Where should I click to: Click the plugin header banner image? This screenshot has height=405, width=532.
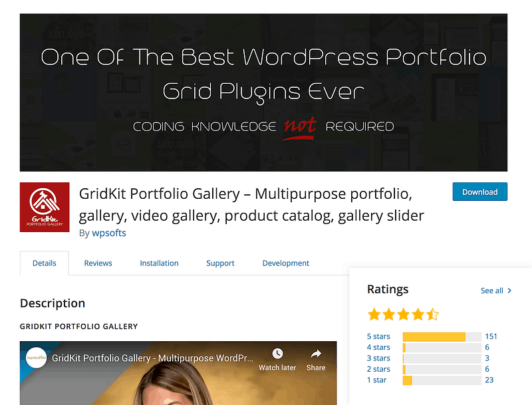click(263, 92)
